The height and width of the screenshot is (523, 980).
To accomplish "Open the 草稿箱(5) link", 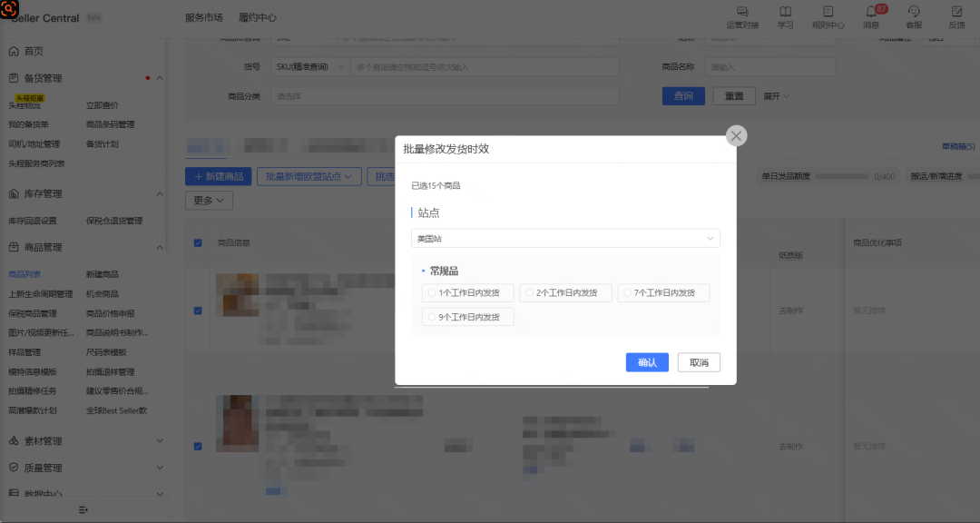I will coord(957,146).
